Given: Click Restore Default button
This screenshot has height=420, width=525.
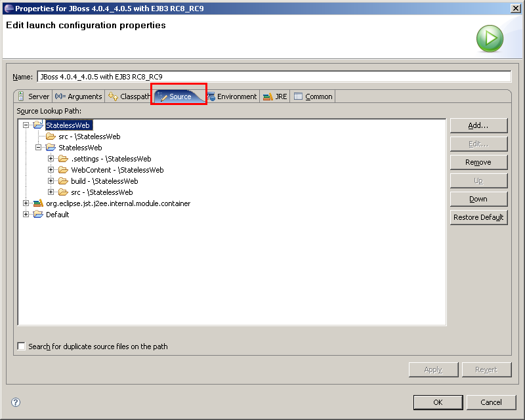Looking at the screenshot, I should click(x=478, y=217).
